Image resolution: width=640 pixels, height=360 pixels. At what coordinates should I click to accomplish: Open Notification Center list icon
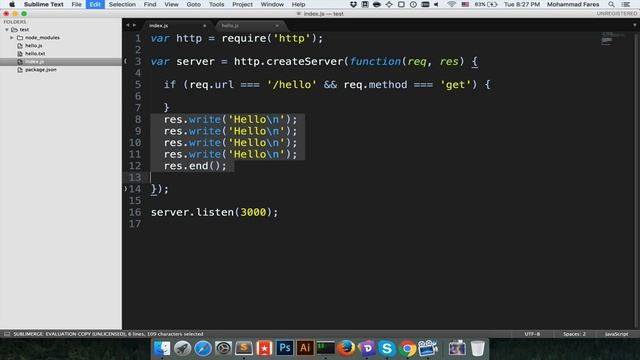626,4
